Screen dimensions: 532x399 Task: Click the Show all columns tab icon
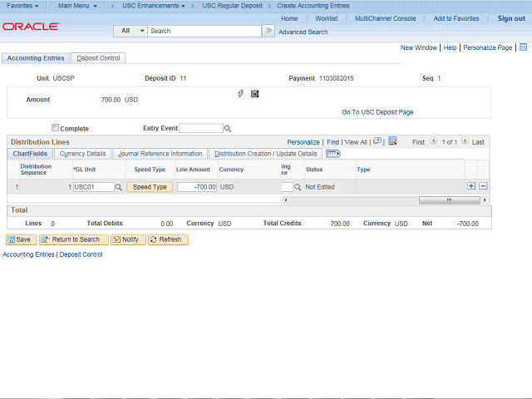click(x=332, y=154)
